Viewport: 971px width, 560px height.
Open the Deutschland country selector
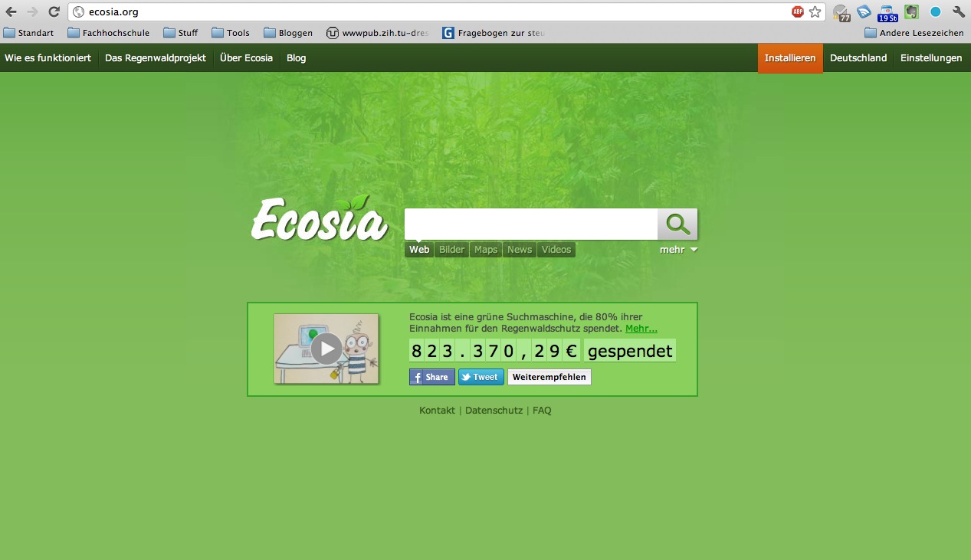858,58
